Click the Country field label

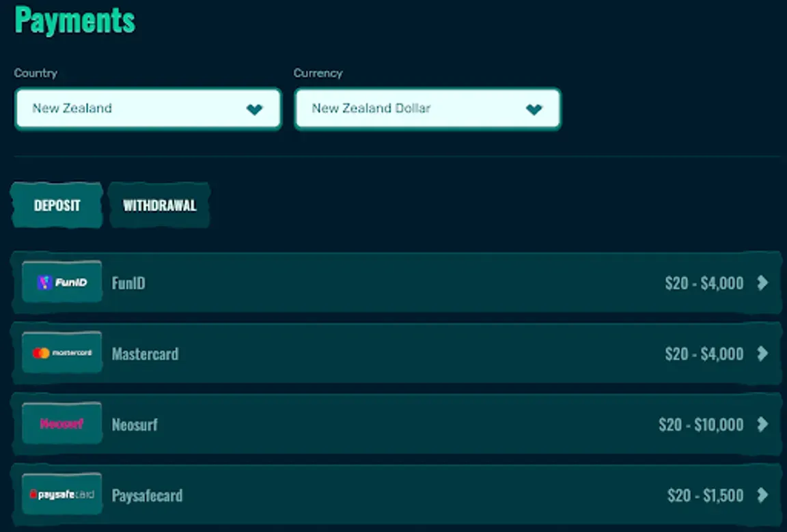[x=36, y=73]
